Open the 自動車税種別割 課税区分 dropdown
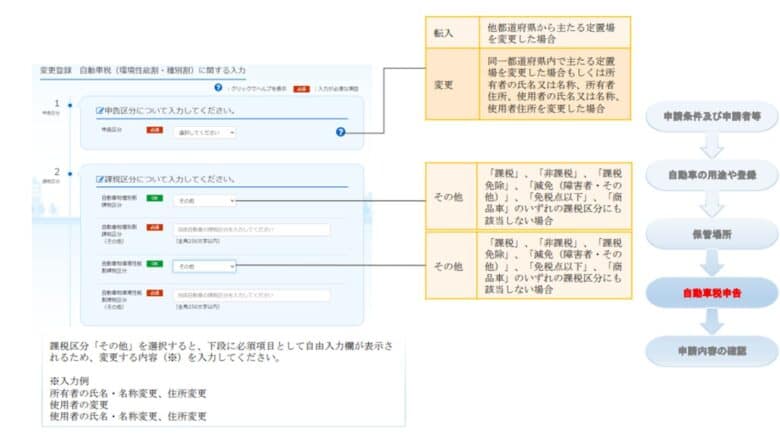 click(204, 201)
